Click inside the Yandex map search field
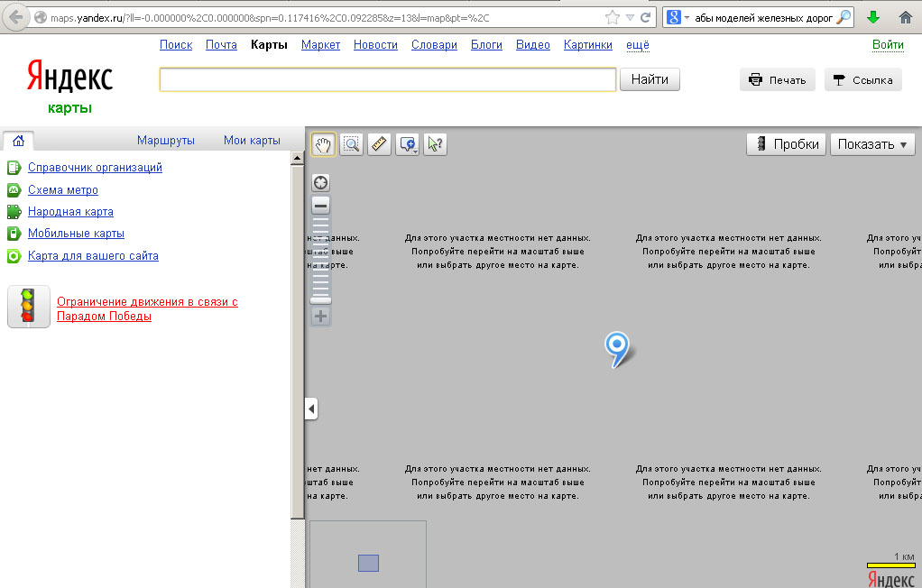 tap(388, 79)
